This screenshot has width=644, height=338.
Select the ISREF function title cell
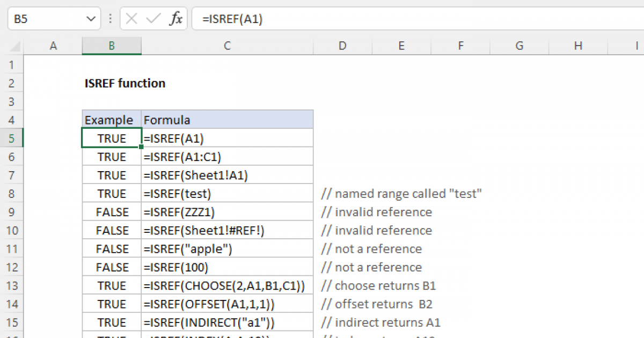pyautogui.click(x=125, y=83)
